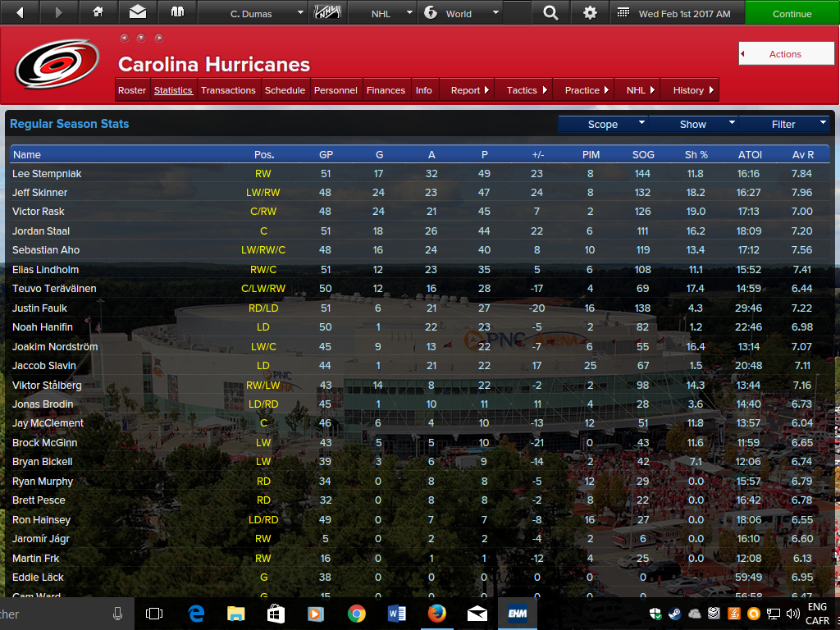Click the first small red circle above team name

point(125,38)
